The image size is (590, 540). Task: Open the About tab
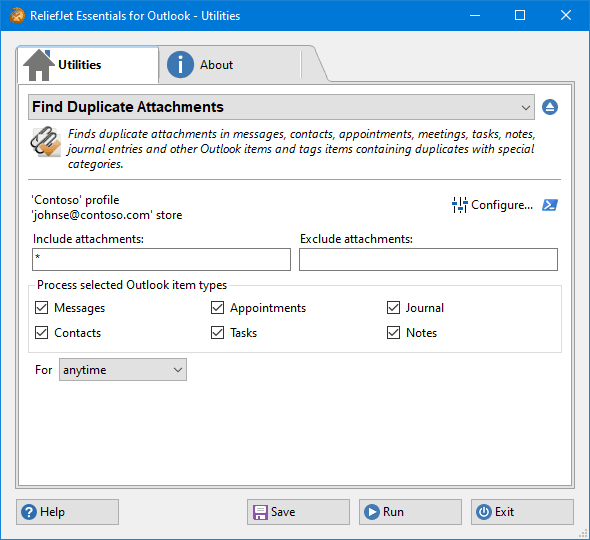coord(230,65)
